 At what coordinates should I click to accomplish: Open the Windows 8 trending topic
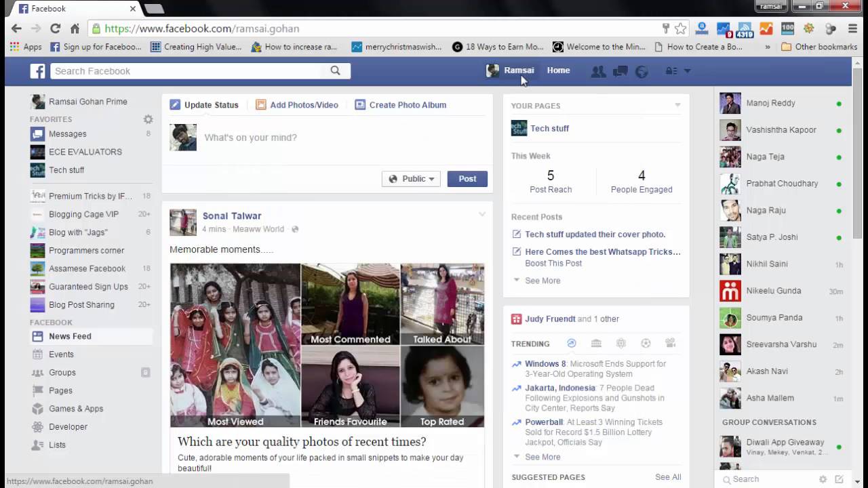[545, 364]
